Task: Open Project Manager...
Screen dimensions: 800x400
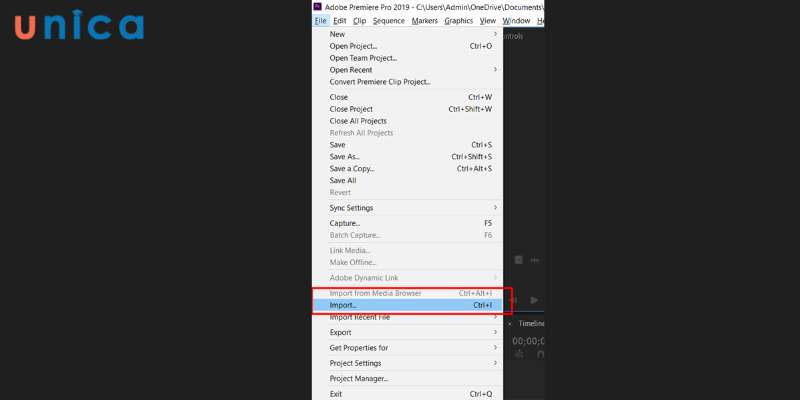Action: pyautogui.click(x=407, y=379)
